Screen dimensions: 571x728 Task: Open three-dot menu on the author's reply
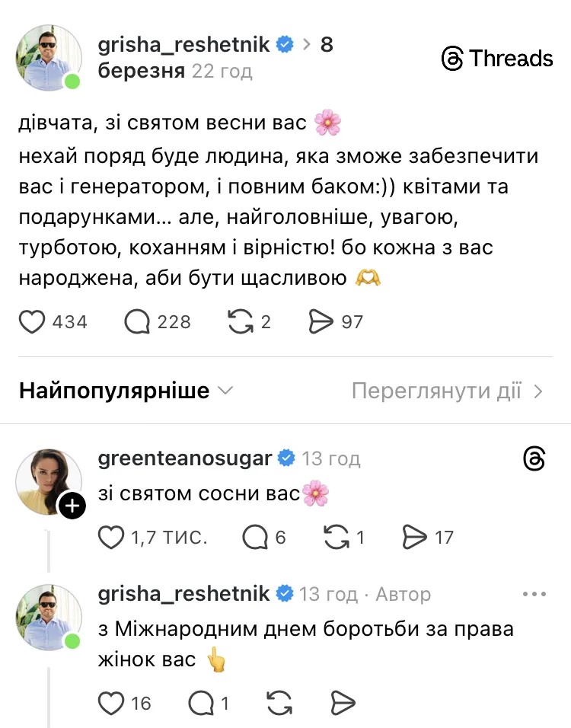534,594
